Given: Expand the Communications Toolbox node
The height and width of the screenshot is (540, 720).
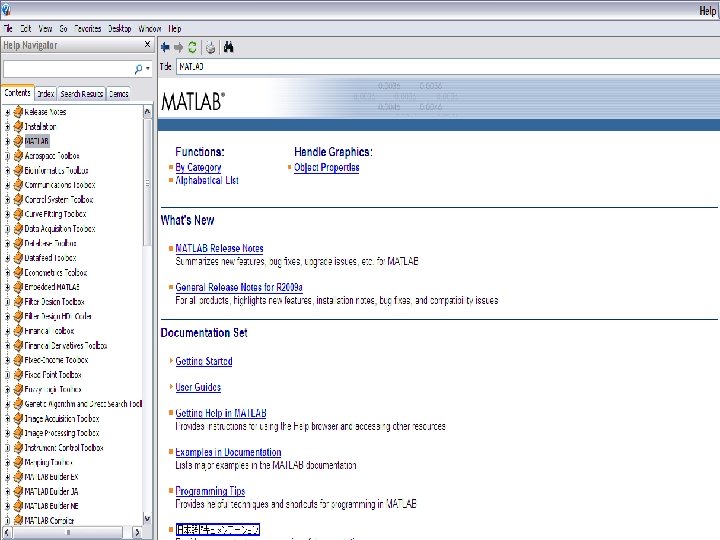Looking at the screenshot, I should [7, 185].
